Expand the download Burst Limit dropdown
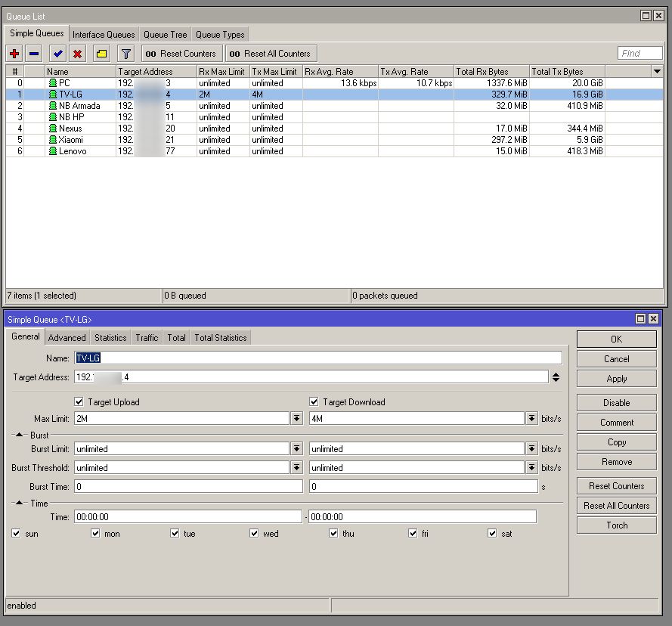The height and width of the screenshot is (626, 672). click(531, 449)
